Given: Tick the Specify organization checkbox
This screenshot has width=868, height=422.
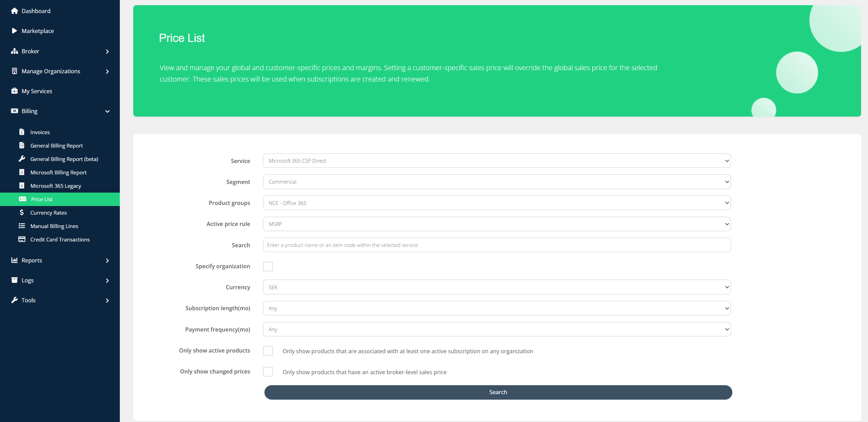Looking at the screenshot, I should pos(268,266).
